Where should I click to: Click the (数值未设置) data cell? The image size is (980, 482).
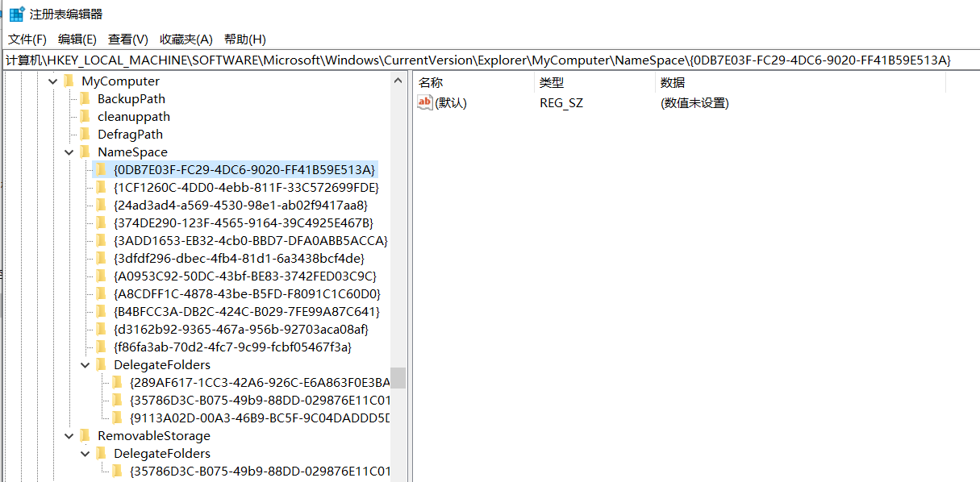pos(694,103)
